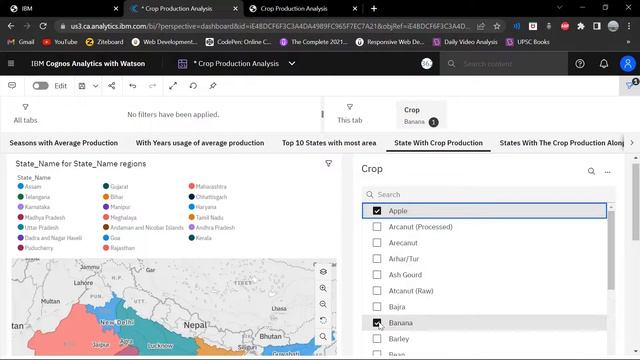The width and height of the screenshot is (640, 360).
Task: Uncheck the Apple checkbox
Action: tap(377, 211)
